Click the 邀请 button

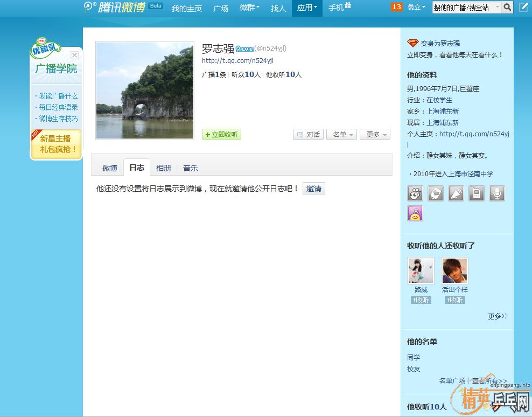tap(313, 189)
